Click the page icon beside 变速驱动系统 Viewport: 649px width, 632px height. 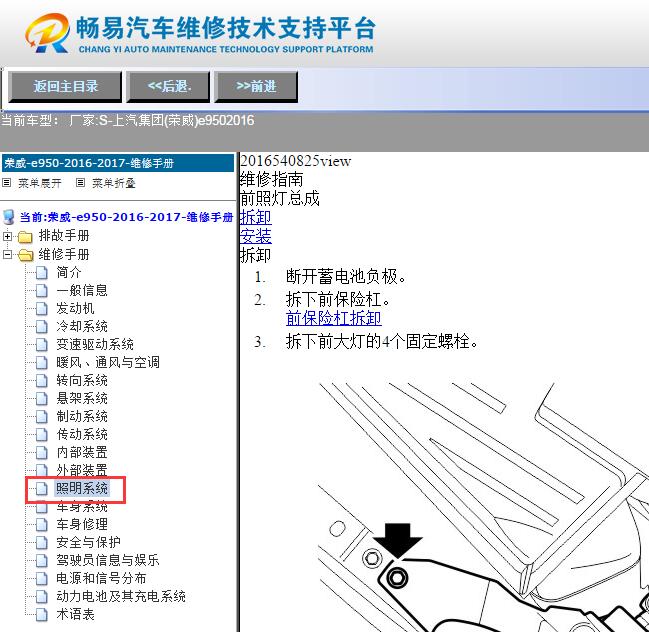41,345
